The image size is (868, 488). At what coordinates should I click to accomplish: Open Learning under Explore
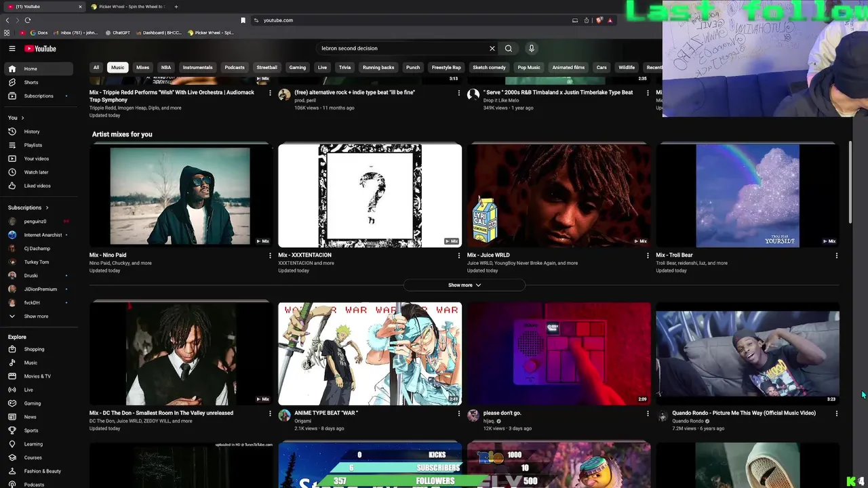(x=39, y=444)
